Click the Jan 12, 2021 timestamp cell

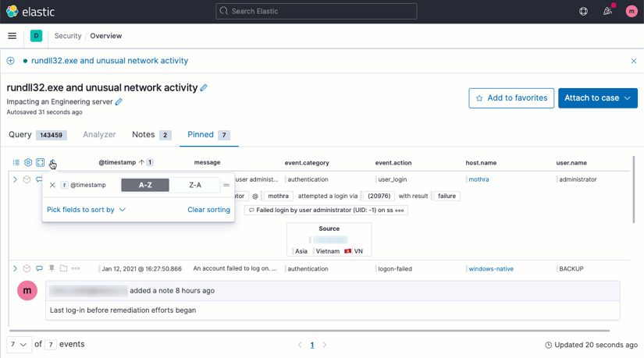tap(141, 269)
